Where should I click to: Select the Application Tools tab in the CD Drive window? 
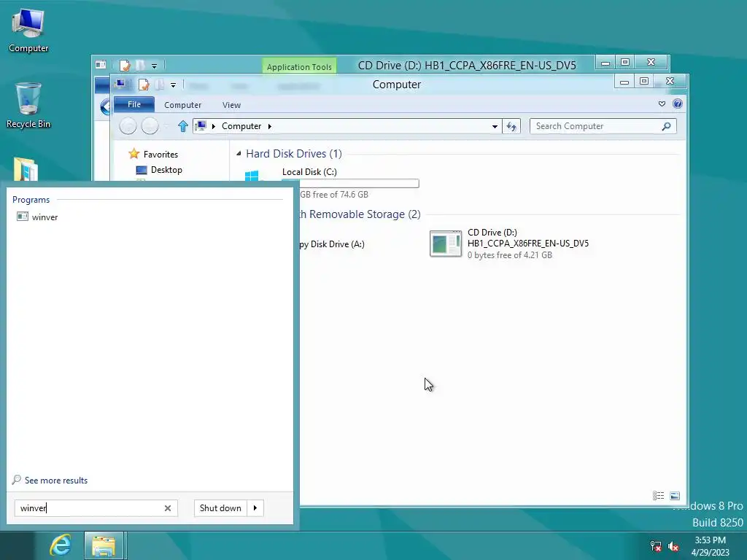click(x=299, y=66)
